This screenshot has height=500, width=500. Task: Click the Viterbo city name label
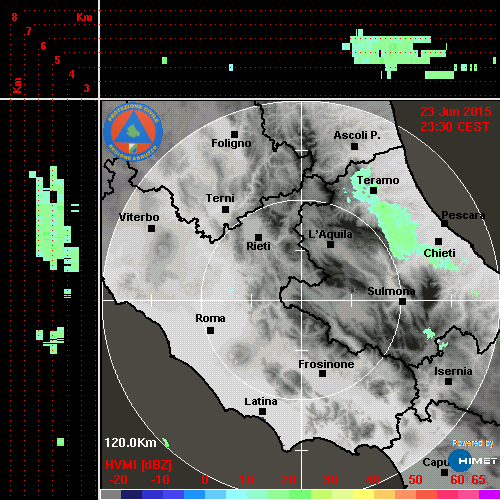coord(139,217)
